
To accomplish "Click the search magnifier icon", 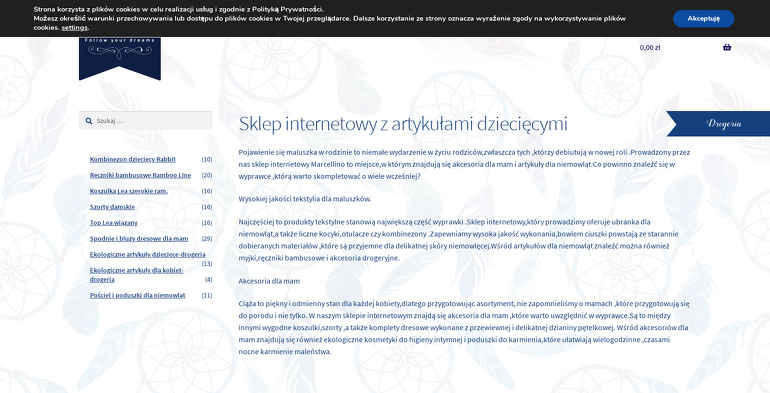I will point(88,121).
